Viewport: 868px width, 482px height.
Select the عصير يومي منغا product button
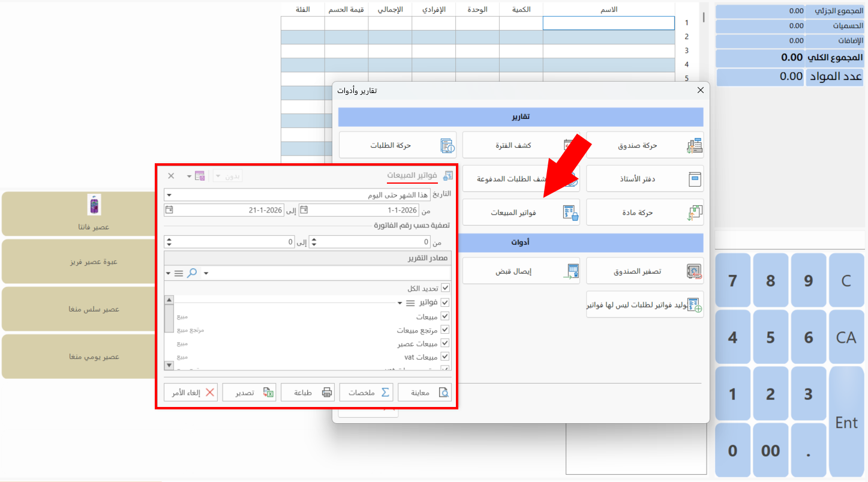79,357
